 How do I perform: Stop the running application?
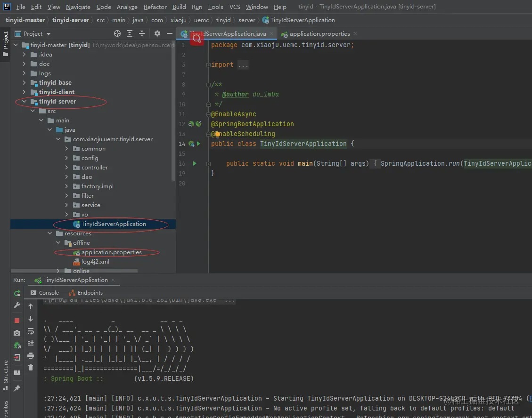17,321
